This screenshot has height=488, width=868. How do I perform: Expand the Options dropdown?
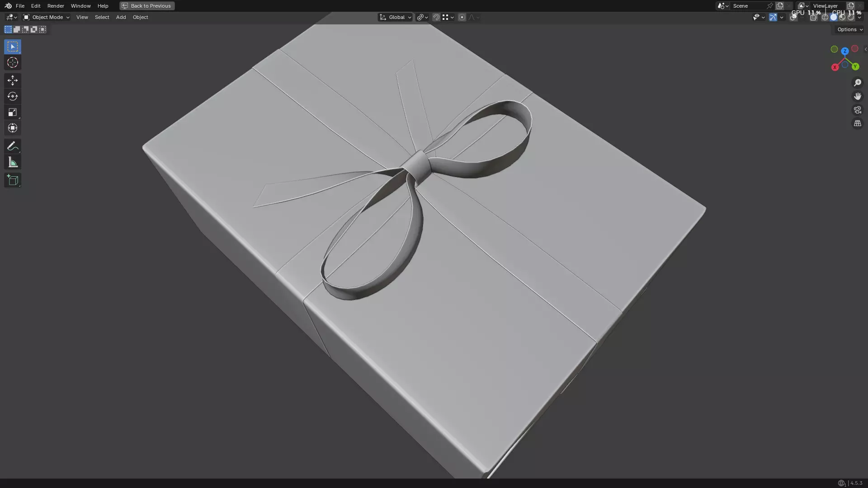coord(849,29)
